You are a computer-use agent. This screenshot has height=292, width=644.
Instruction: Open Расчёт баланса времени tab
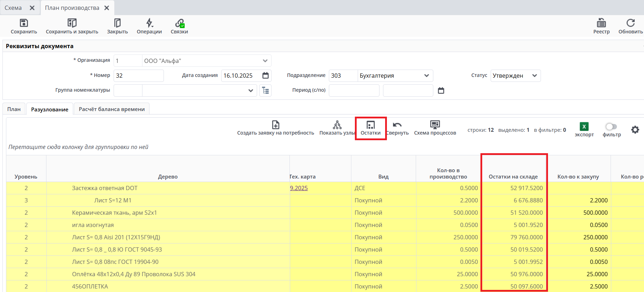(x=111, y=109)
